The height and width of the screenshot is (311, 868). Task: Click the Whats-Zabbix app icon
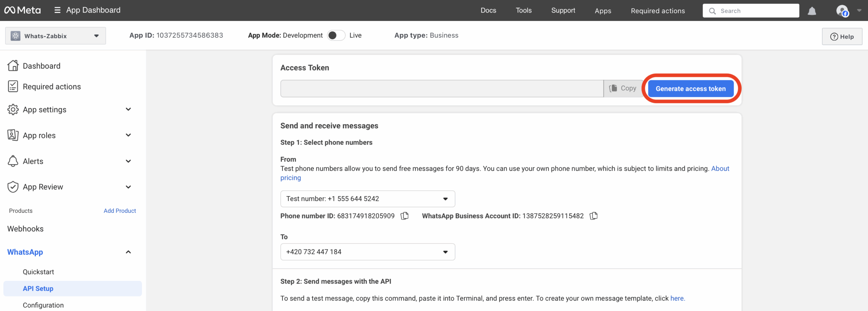16,36
